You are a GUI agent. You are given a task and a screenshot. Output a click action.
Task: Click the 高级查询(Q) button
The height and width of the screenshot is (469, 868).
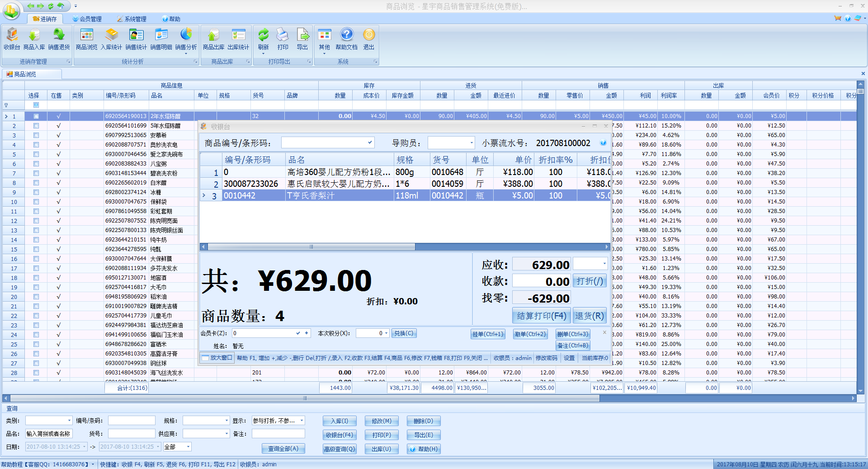[340, 449]
